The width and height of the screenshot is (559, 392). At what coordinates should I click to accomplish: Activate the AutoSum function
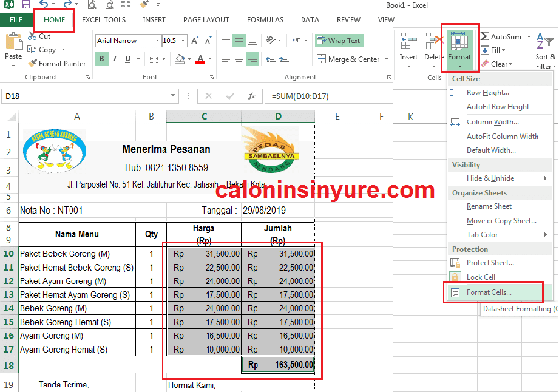click(505, 36)
